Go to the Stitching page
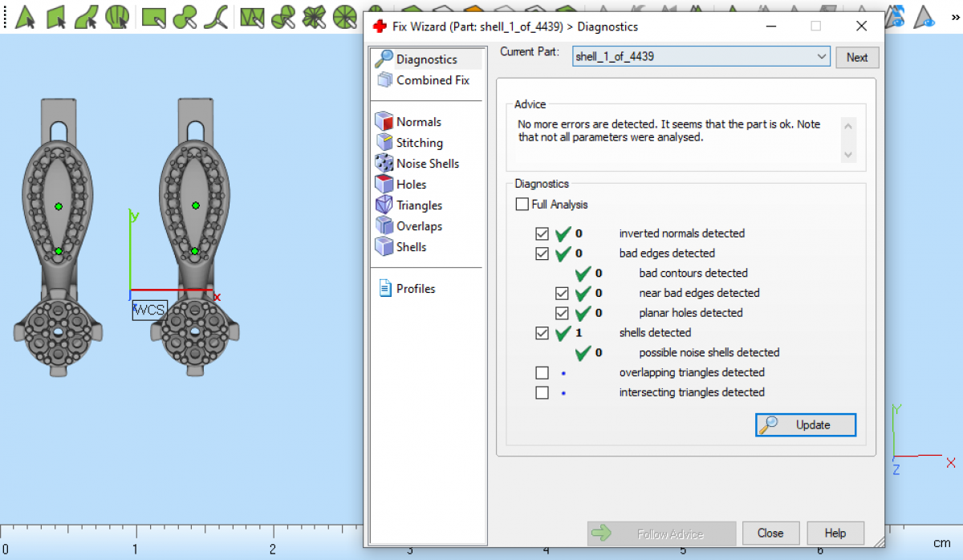Viewport: 963px width, 560px height. click(419, 143)
